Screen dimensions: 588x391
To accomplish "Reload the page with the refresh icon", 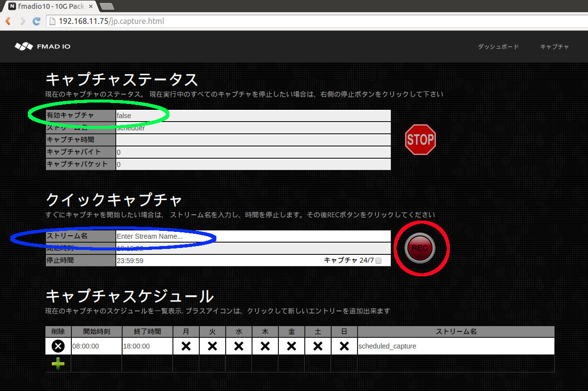I will point(37,21).
